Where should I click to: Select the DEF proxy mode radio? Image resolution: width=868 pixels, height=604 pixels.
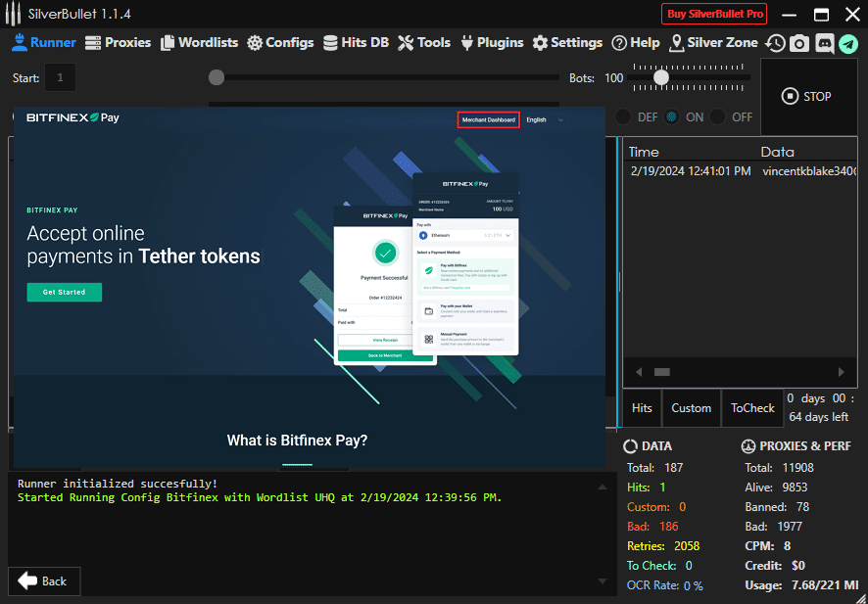click(624, 117)
